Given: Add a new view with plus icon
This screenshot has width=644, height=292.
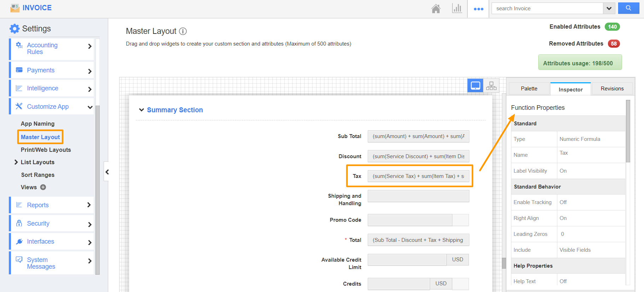Looking at the screenshot, I should tap(43, 187).
